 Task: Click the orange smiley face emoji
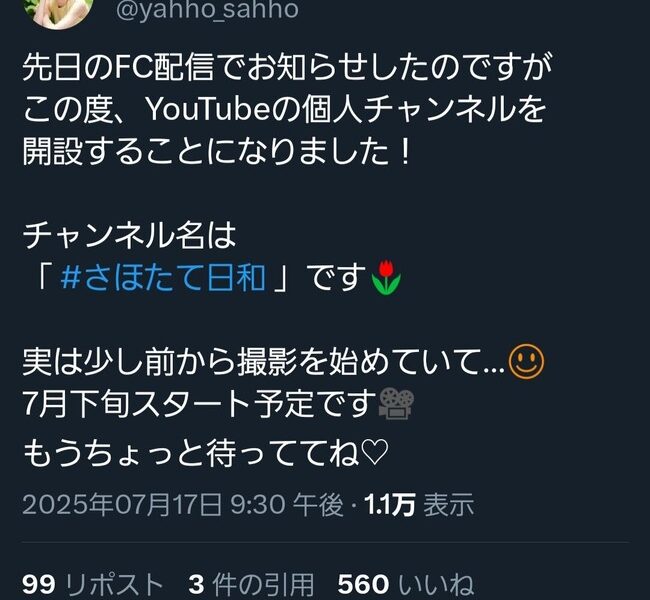pos(526,362)
